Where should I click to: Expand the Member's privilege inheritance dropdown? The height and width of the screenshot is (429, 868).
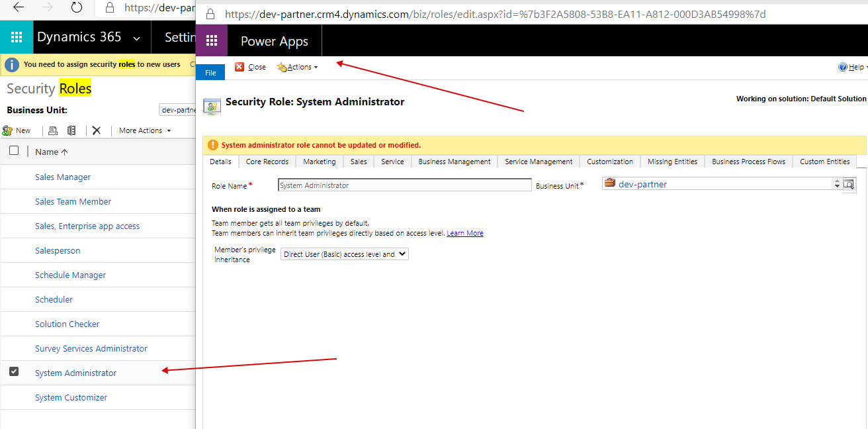344,254
